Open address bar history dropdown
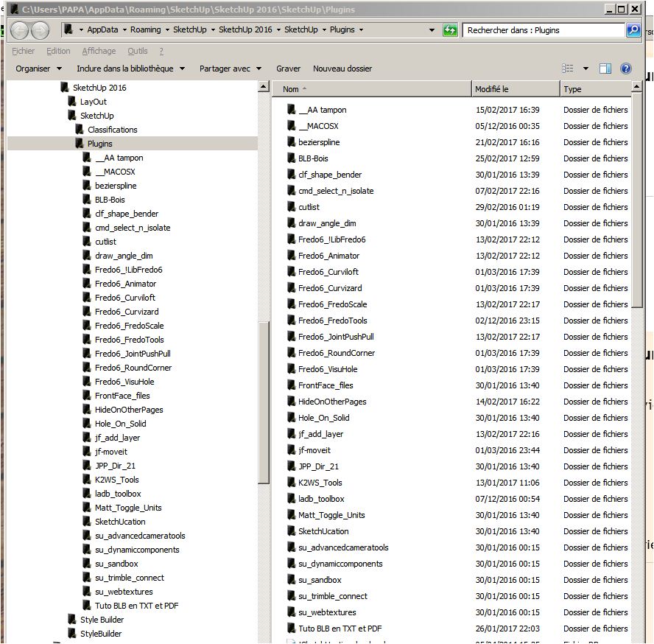 [x=432, y=30]
